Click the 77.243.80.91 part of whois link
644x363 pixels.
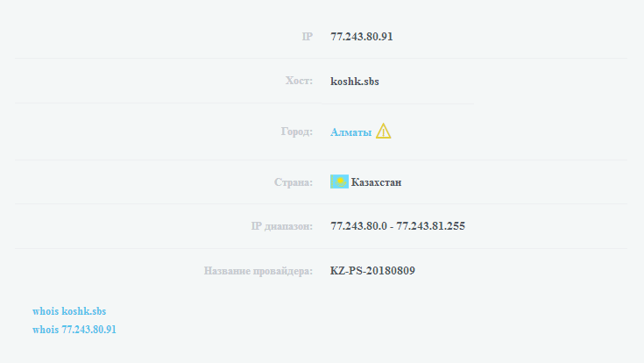[x=88, y=330]
